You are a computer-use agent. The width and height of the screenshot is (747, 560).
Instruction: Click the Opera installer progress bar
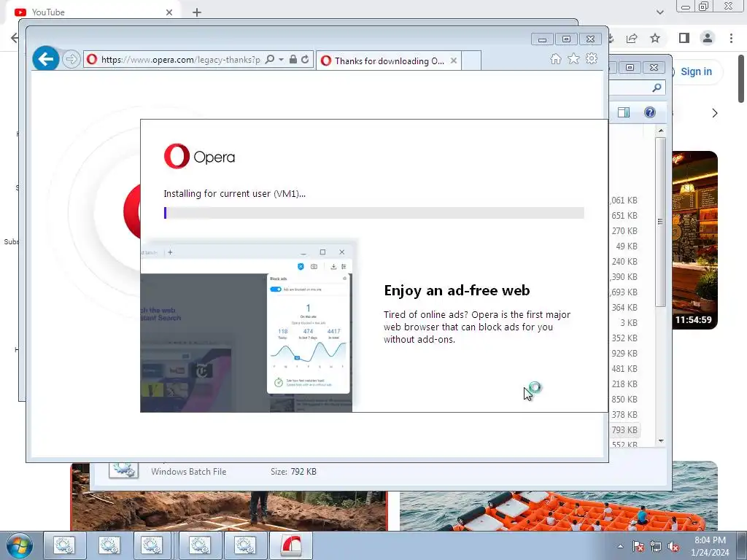(374, 213)
